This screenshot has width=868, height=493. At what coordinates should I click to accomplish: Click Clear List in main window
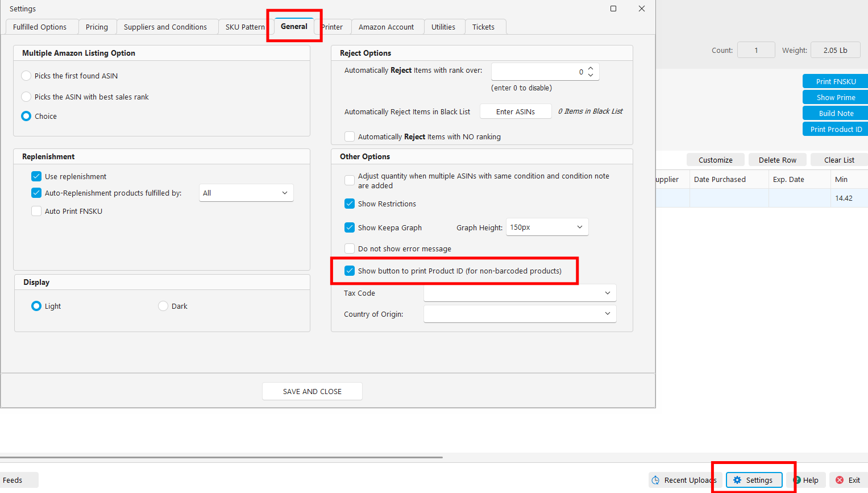[x=840, y=160]
